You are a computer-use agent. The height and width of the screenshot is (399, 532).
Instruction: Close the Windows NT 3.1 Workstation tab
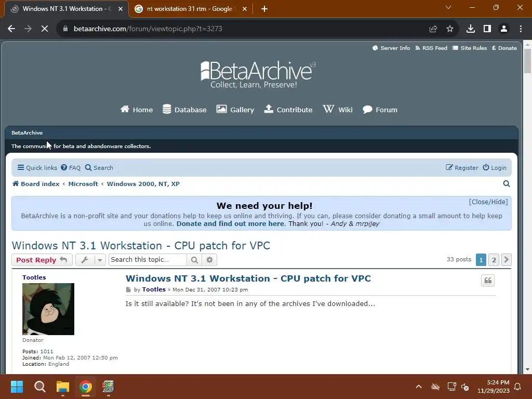(x=120, y=9)
